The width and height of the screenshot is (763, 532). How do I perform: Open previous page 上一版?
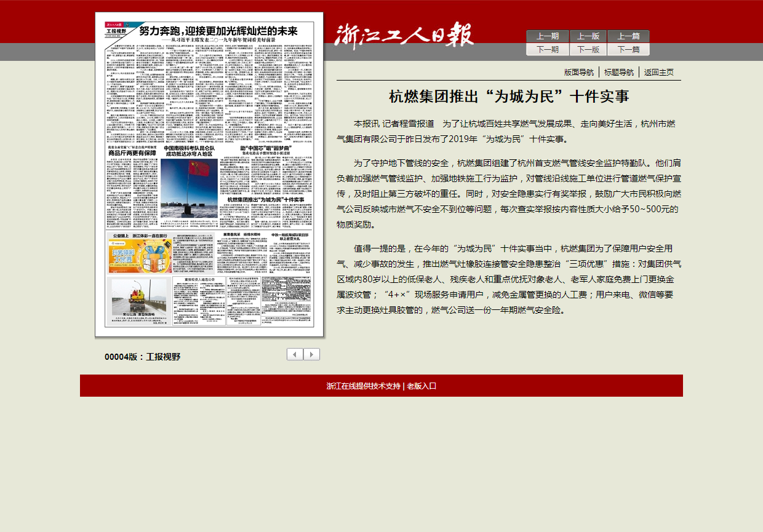pyautogui.click(x=588, y=36)
